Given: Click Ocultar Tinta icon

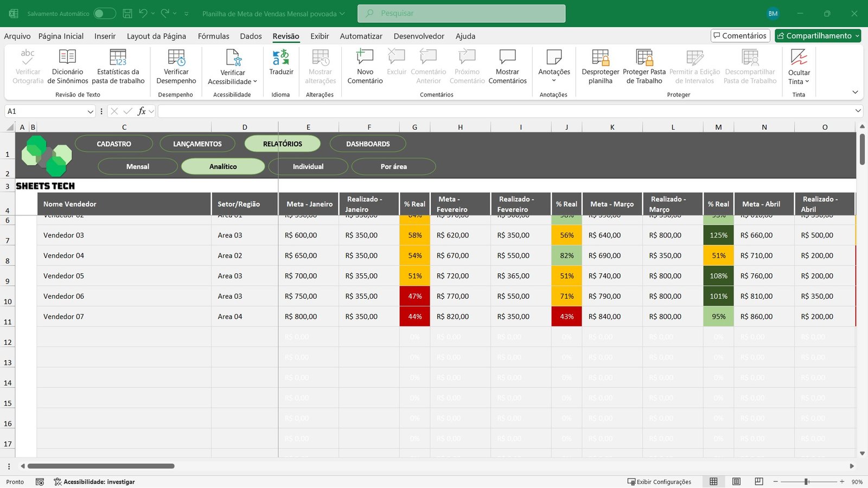Looking at the screenshot, I should click(799, 57).
